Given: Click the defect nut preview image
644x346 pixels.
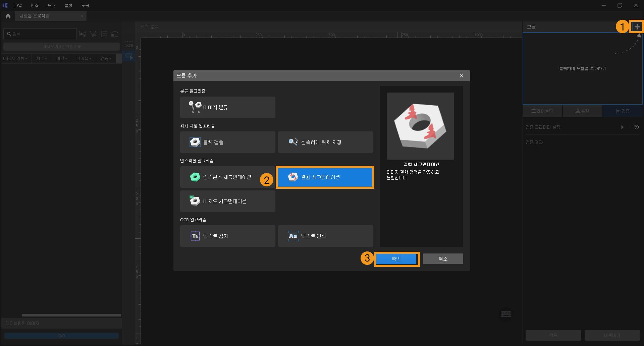Looking at the screenshot, I should (x=420, y=126).
